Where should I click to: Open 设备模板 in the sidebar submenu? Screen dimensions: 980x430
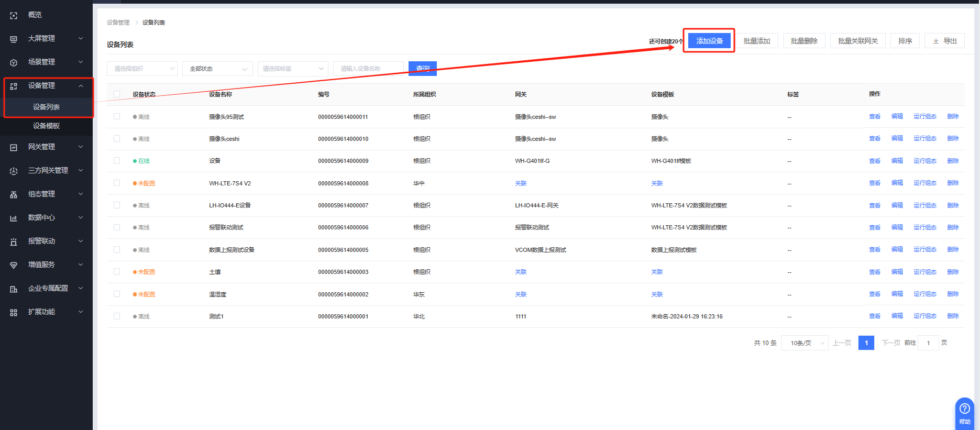click(x=46, y=126)
